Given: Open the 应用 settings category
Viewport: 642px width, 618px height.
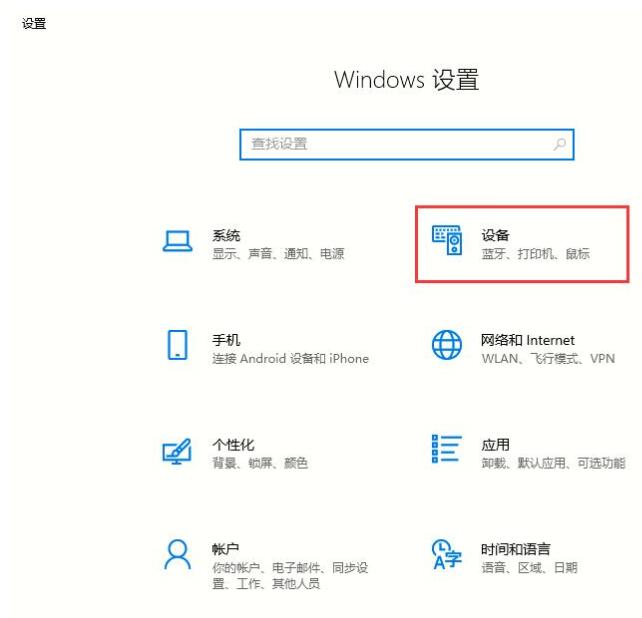Looking at the screenshot, I should point(528,453).
